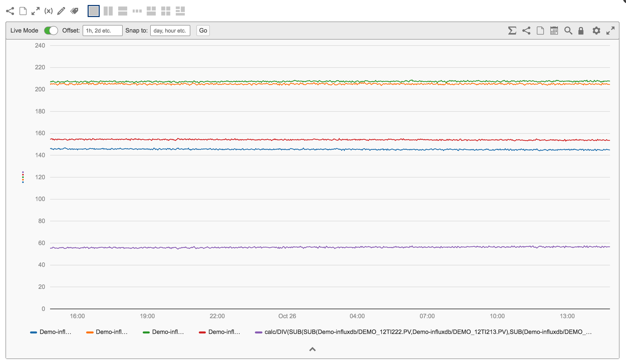
Task: Click the Snap to input field
Action: coord(170,31)
